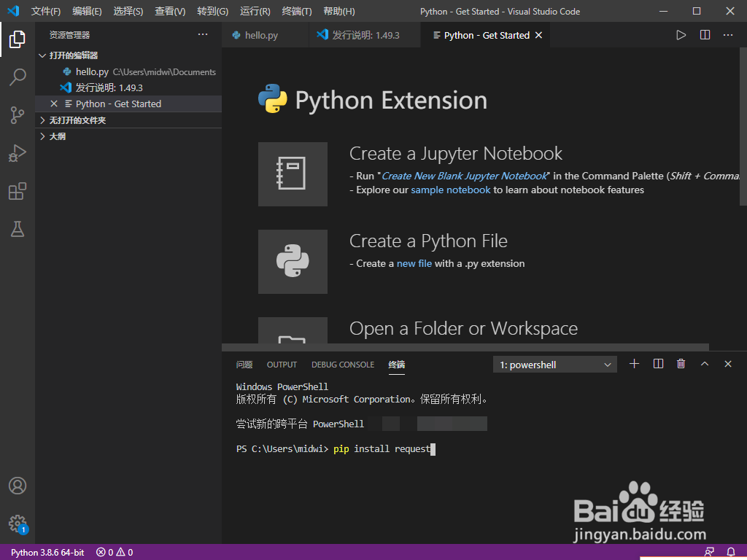Open the 运行(R) menu
747x560 pixels.
(255, 11)
